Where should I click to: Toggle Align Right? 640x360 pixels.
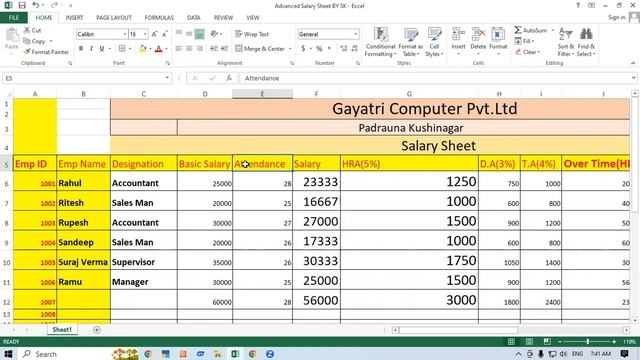pyautogui.click(x=199, y=49)
